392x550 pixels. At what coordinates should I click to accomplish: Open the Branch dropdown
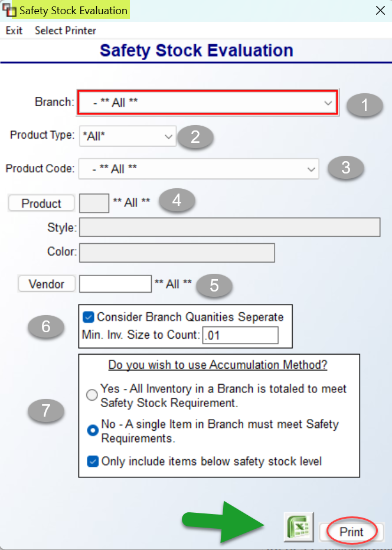328,102
